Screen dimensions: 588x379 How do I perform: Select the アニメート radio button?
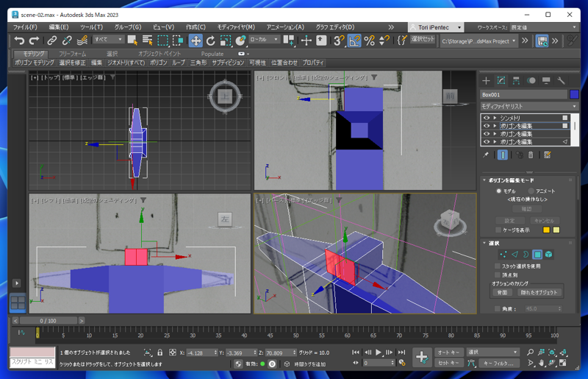531,191
